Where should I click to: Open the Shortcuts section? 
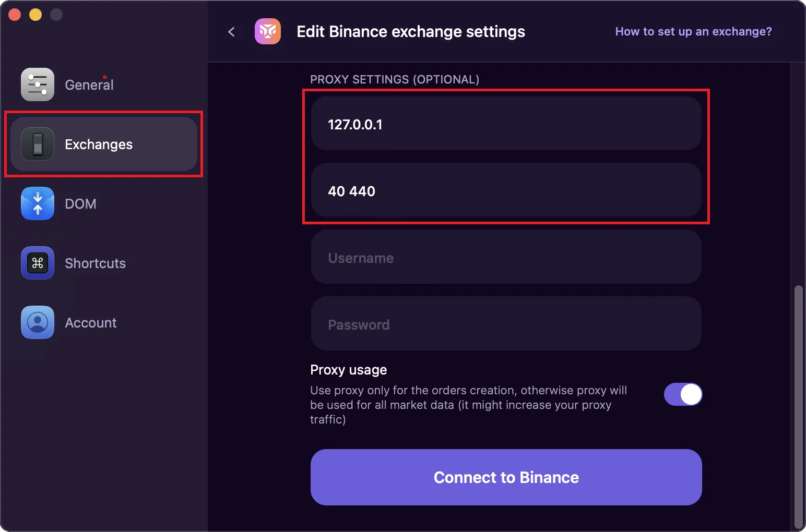pos(95,263)
